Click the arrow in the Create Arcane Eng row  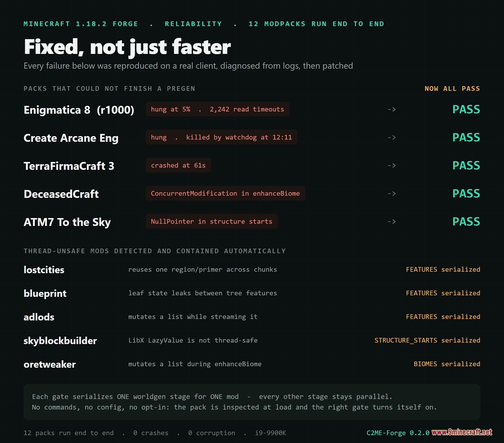(392, 138)
